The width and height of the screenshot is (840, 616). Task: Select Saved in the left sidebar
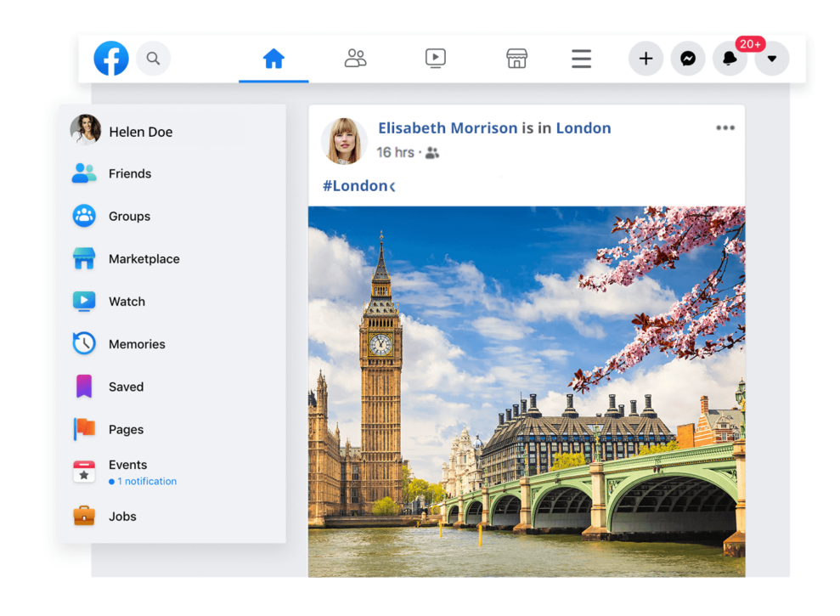(x=126, y=387)
